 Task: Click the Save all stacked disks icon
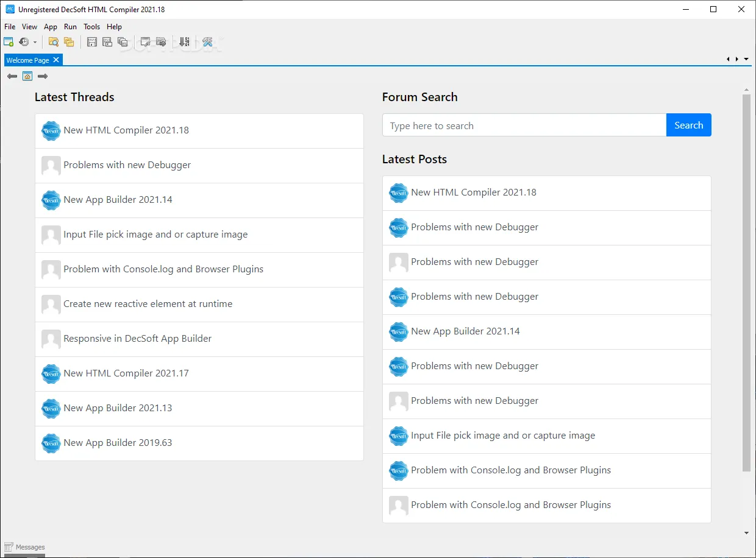[123, 42]
